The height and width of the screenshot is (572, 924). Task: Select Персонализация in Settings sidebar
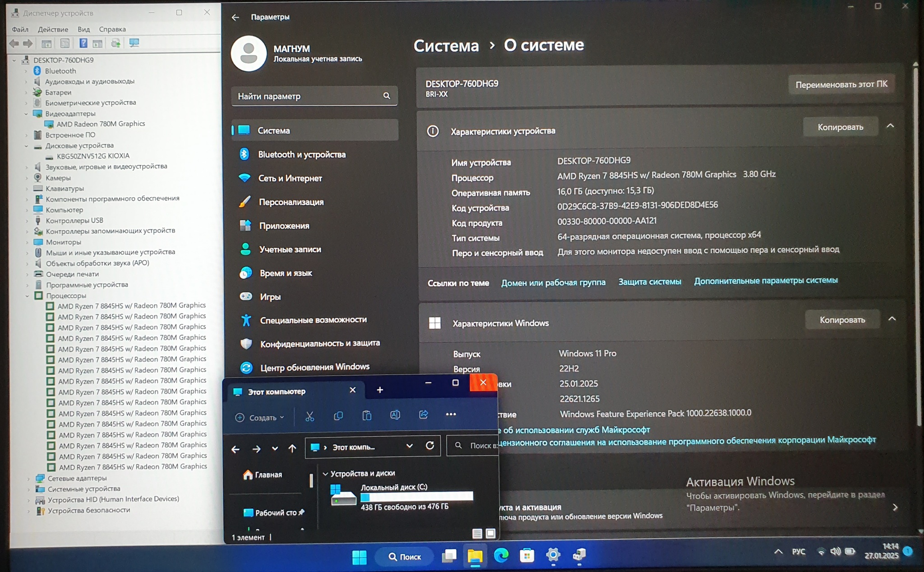click(x=291, y=202)
